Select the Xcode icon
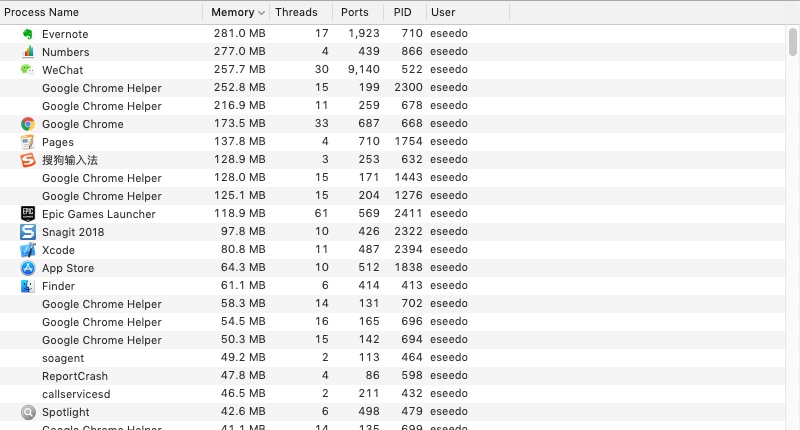 (28, 250)
